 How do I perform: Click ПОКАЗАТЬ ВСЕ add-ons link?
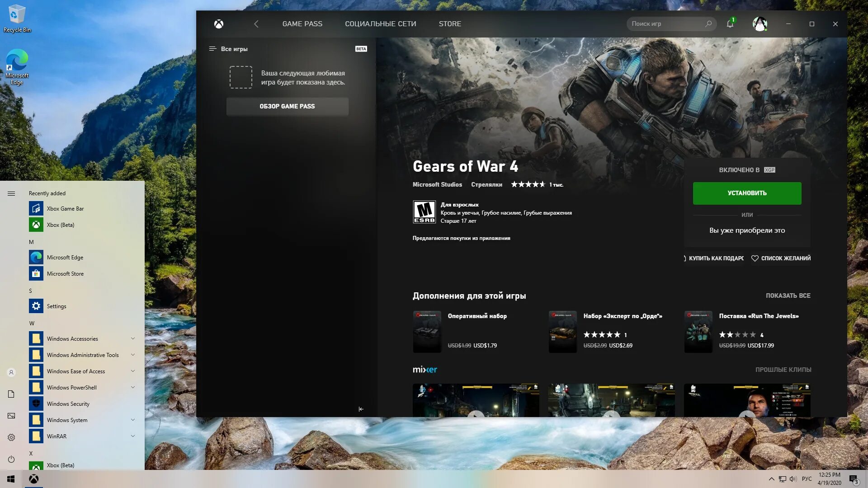click(x=788, y=296)
